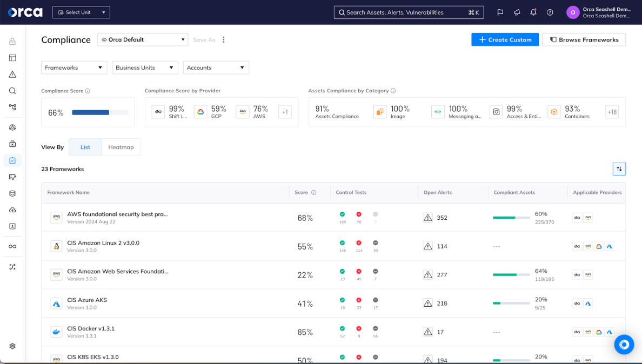
Task: Open the notifications bell
Action: [533, 12]
